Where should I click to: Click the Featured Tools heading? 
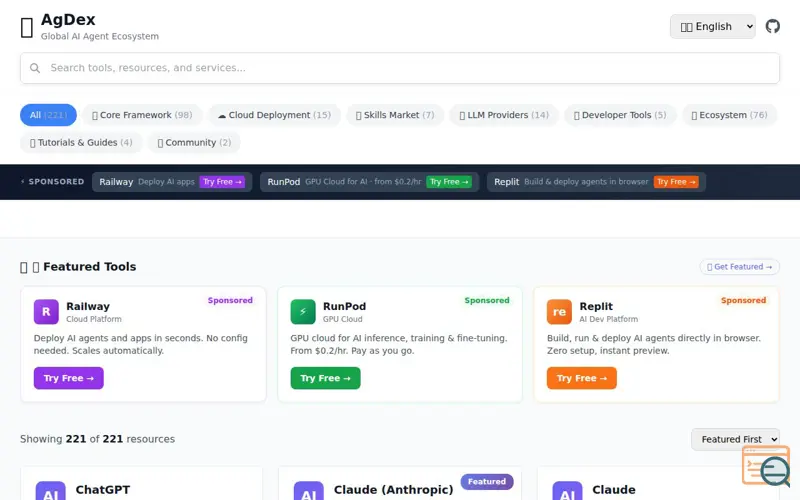(x=89, y=267)
